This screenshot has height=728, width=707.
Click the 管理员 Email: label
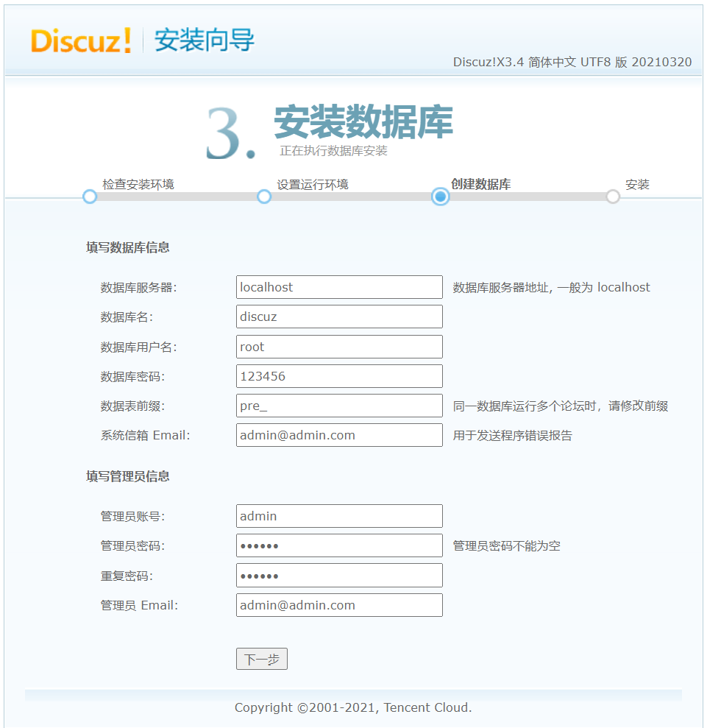point(139,605)
